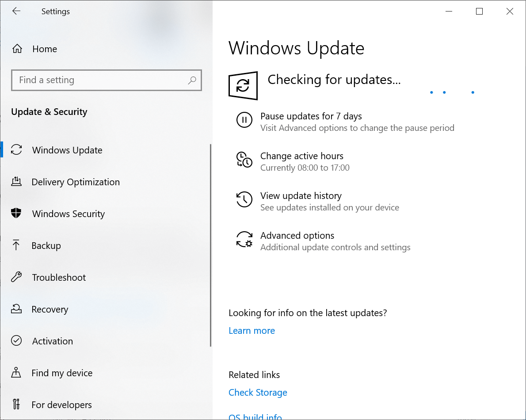Click the Activation checkmark circle icon

point(16,340)
